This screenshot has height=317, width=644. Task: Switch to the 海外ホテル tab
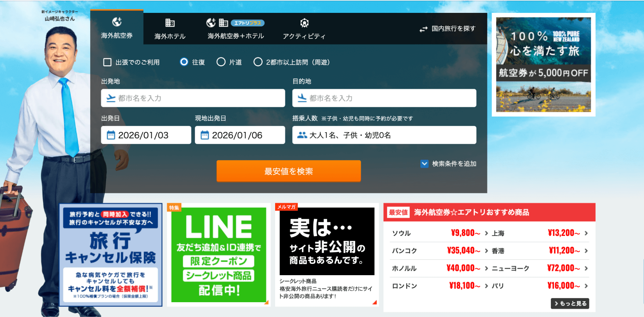(x=170, y=36)
